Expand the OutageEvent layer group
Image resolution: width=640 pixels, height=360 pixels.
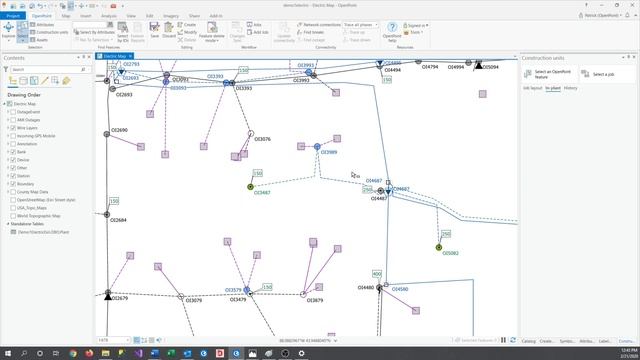pos(8,112)
